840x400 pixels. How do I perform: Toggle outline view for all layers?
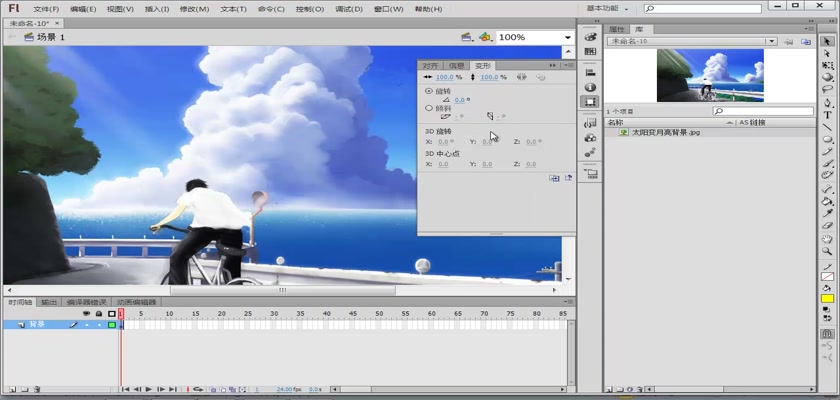(111, 314)
